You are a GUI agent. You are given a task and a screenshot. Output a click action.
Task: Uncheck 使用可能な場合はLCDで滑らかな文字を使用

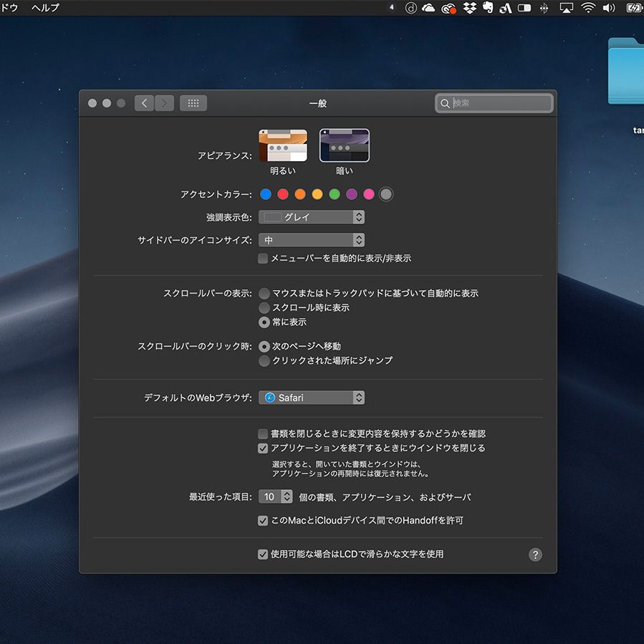point(263,554)
